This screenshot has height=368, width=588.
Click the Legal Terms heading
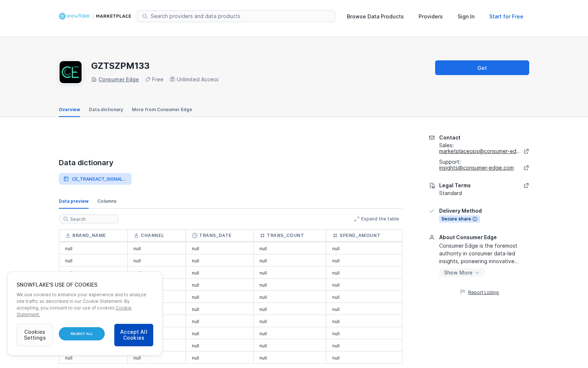click(455, 185)
